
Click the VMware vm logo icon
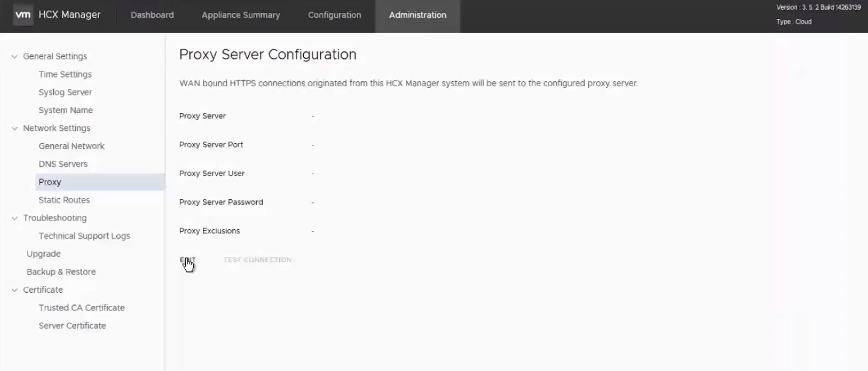pos(23,15)
